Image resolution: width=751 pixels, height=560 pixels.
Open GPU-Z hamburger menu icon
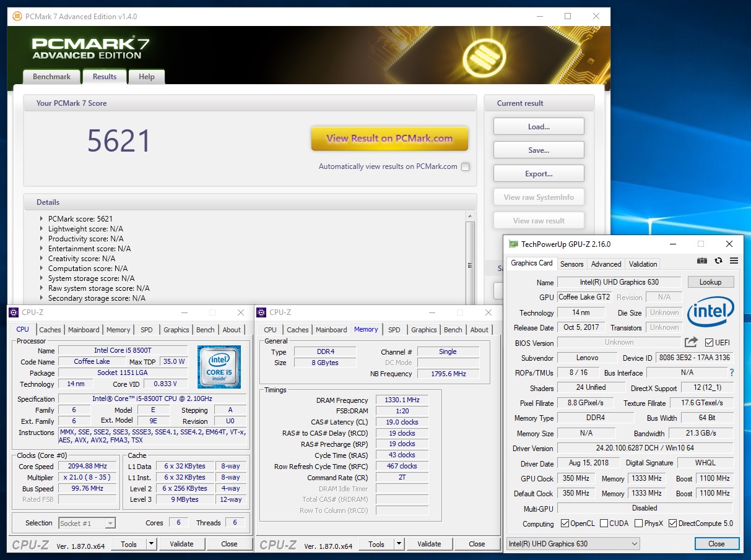(x=734, y=261)
